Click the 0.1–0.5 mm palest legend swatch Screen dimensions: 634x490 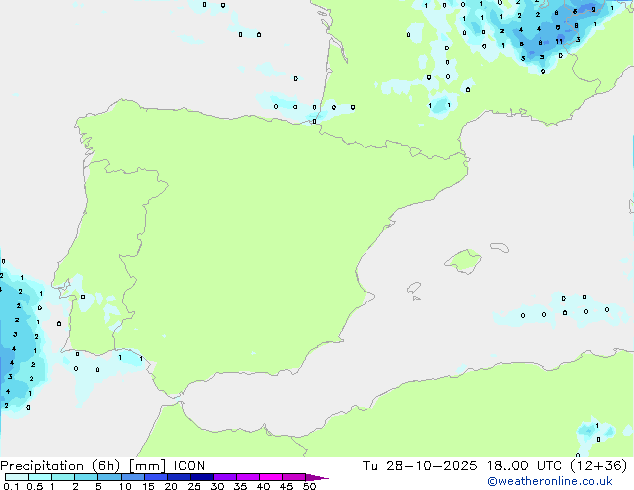coord(17,477)
